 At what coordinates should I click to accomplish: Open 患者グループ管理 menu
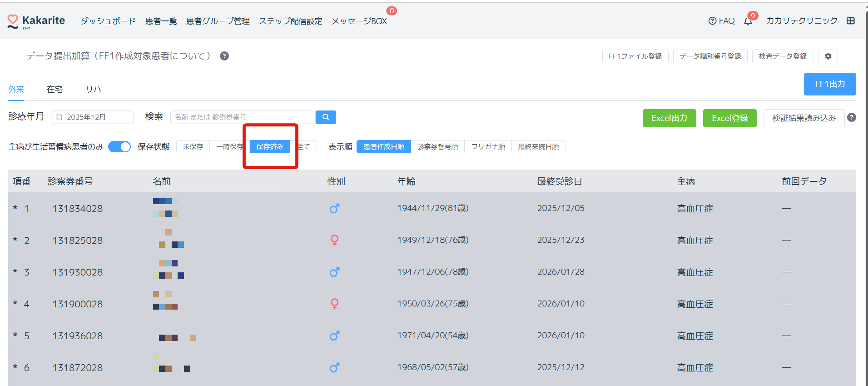click(218, 21)
